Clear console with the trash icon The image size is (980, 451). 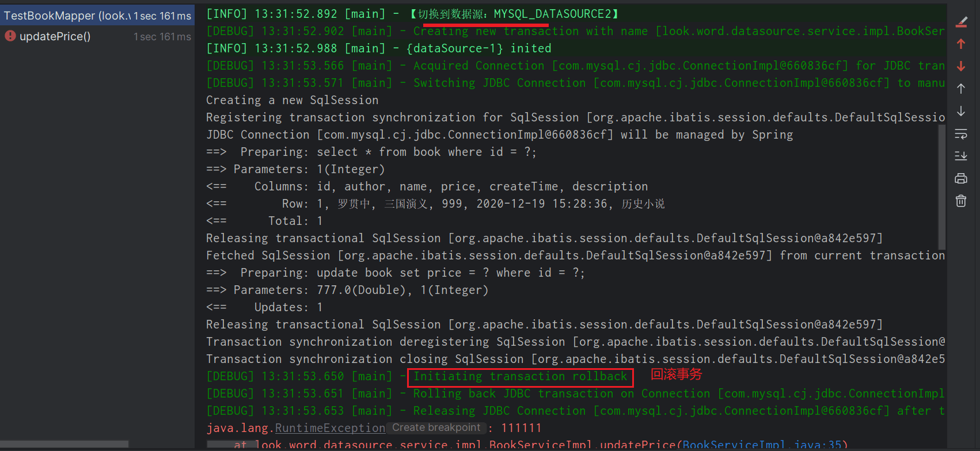(961, 201)
